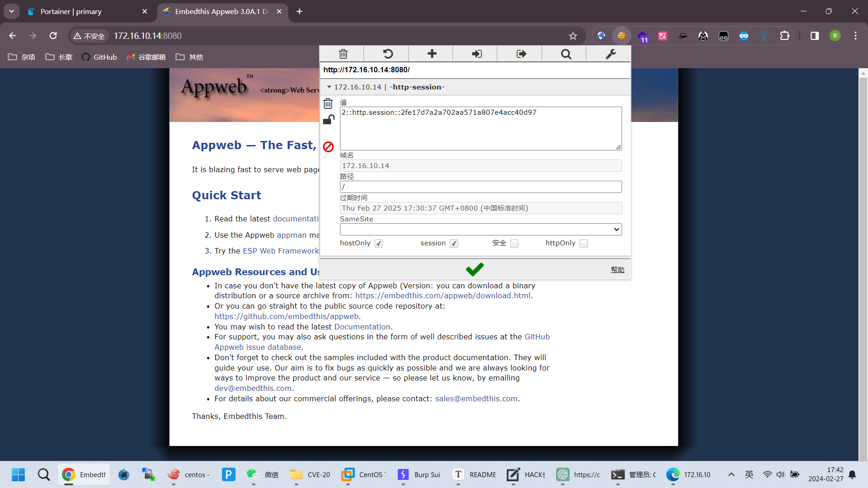Open Burp Suite from taskbar

pyautogui.click(x=419, y=474)
